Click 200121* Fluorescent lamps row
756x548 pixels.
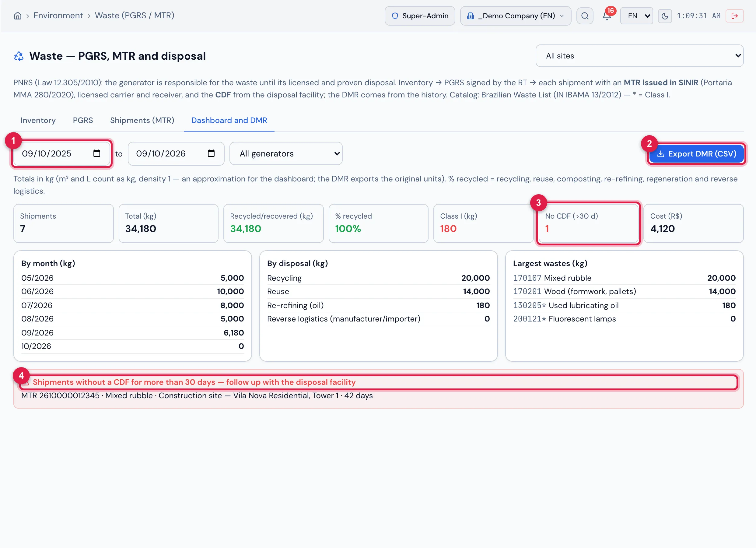click(x=624, y=319)
